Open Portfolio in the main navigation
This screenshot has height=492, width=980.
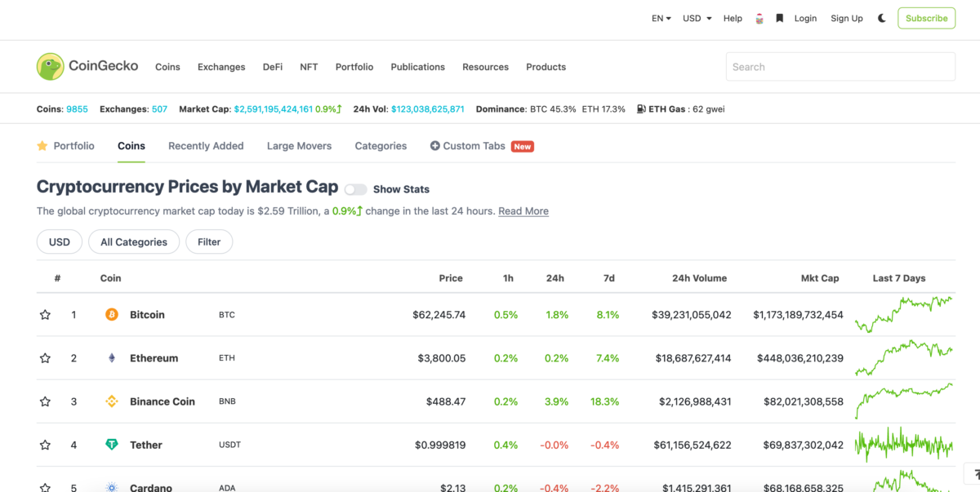(x=354, y=67)
